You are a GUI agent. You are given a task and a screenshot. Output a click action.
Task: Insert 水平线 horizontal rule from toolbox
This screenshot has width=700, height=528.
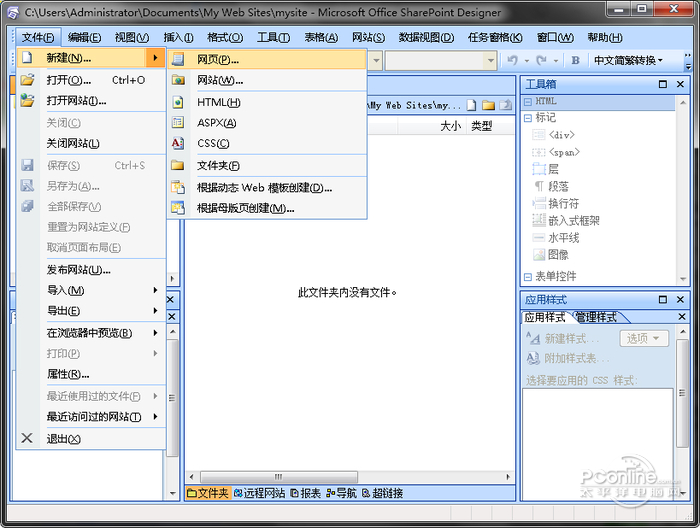click(x=556, y=238)
